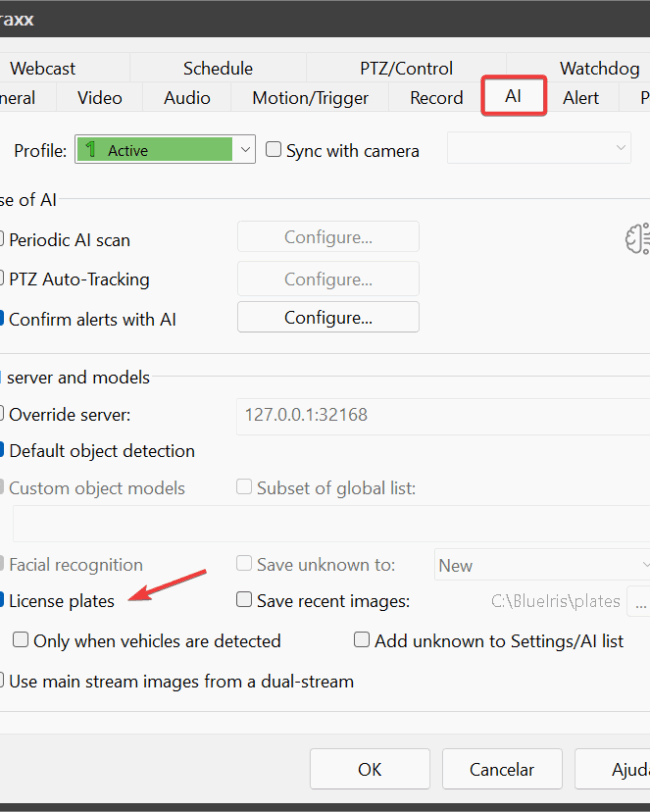Switch to the Motion/Trigger tab
Image resolution: width=650 pixels, height=812 pixels.
point(310,98)
